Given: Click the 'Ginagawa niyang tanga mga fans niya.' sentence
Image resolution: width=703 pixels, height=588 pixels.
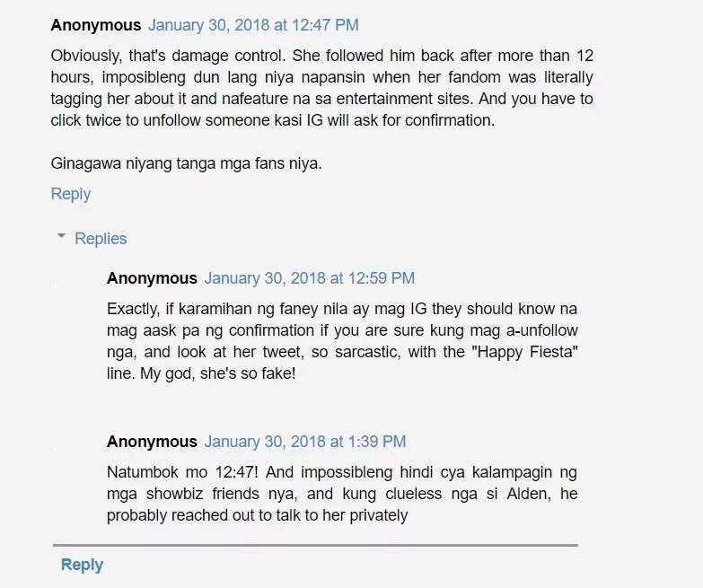Looking at the screenshot, I should point(187,163).
